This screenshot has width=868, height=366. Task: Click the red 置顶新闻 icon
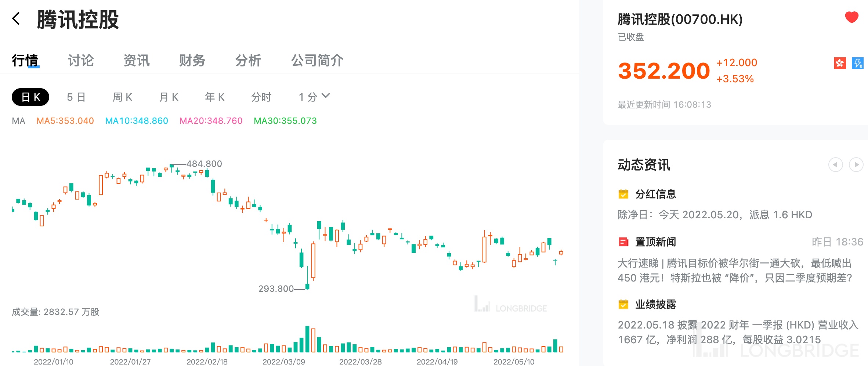[623, 242]
